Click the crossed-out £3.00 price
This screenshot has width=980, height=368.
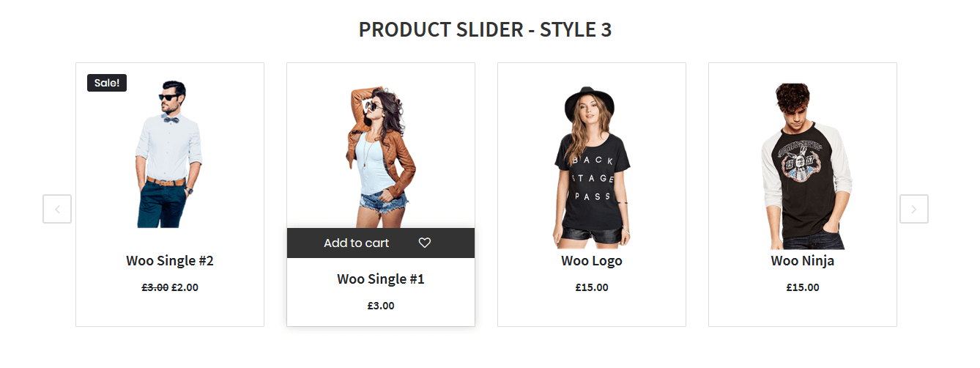point(155,287)
